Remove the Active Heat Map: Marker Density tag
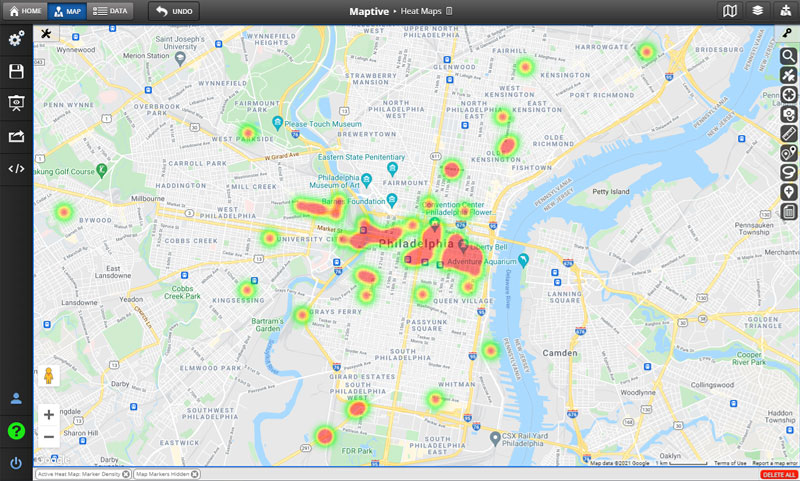 click(x=127, y=474)
